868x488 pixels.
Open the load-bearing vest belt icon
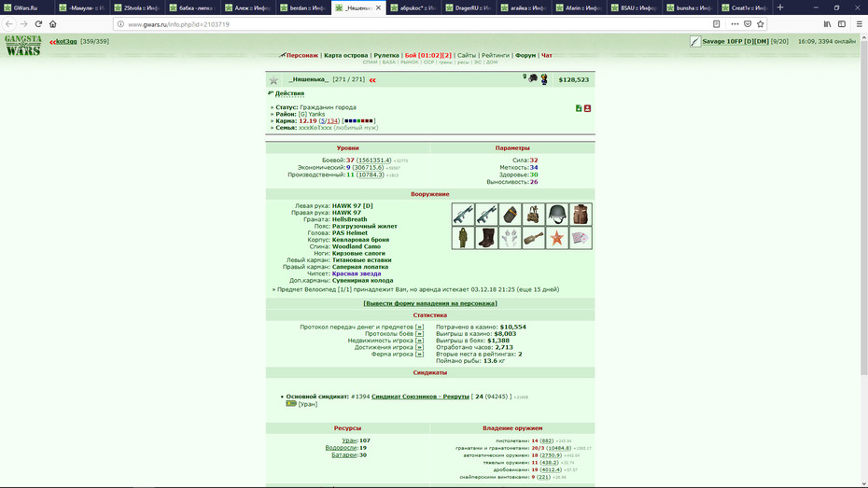tap(533, 214)
